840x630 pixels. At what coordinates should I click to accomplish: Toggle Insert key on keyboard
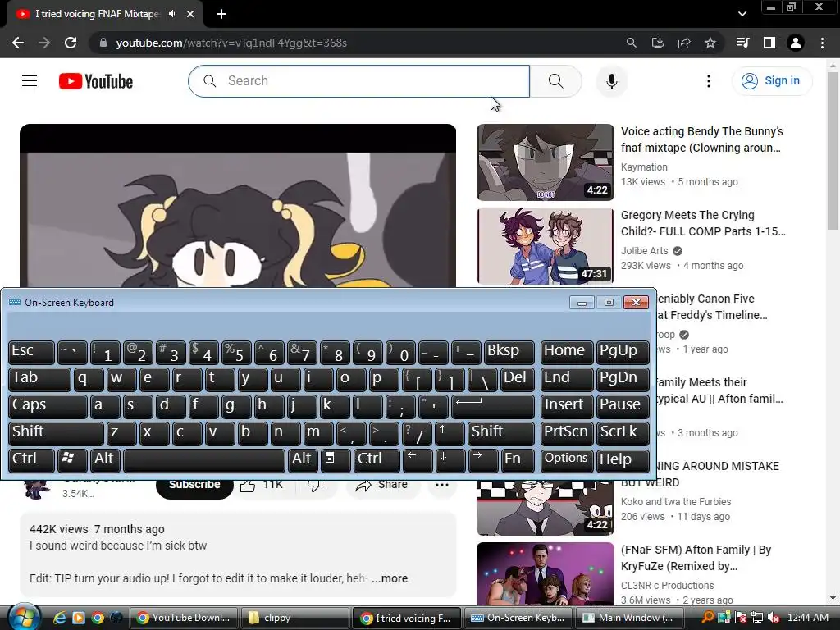pyautogui.click(x=566, y=405)
